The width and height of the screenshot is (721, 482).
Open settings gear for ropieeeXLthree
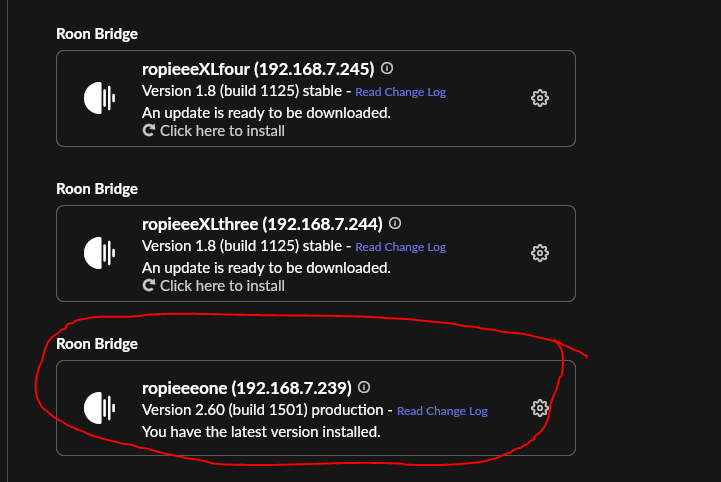click(540, 253)
